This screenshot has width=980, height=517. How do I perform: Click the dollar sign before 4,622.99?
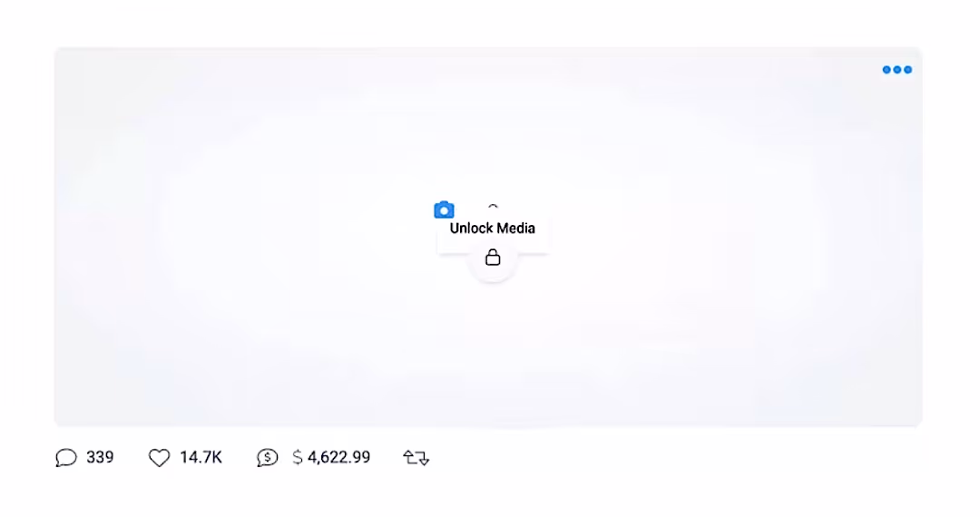pyautogui.click(x=298, y=457)
